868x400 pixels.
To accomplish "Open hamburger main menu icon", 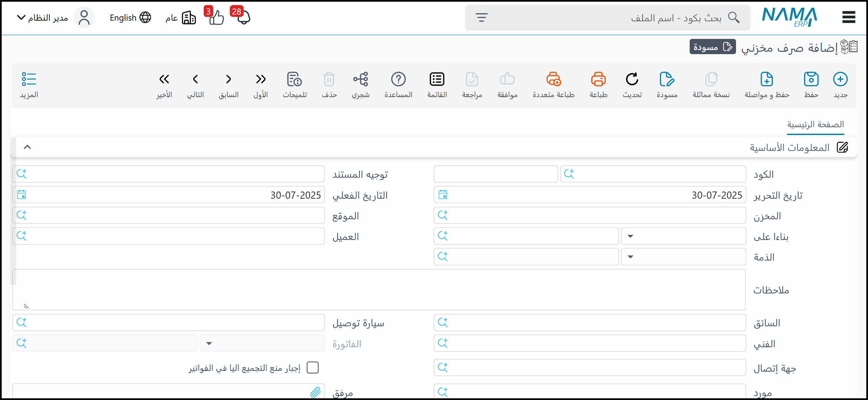I will pyautogui.click(x=848, y=17).
